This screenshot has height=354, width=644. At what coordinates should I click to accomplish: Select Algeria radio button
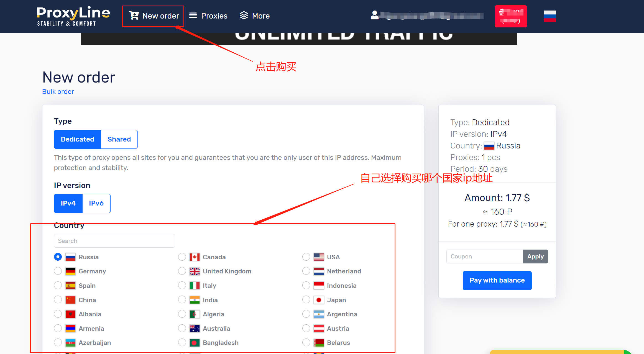[x=182, y=314]
